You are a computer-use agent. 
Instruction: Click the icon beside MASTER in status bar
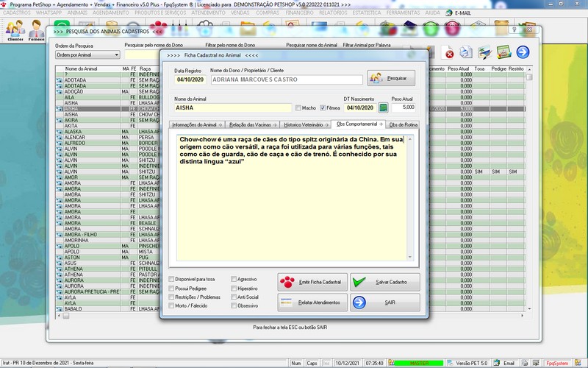click(392, 363)
